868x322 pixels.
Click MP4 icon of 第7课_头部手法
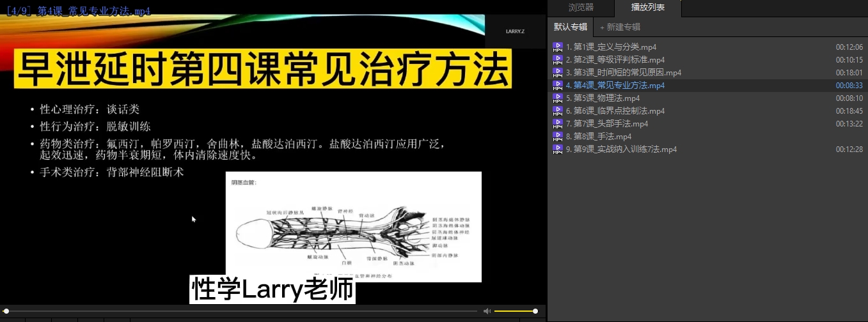click(558, 124)
